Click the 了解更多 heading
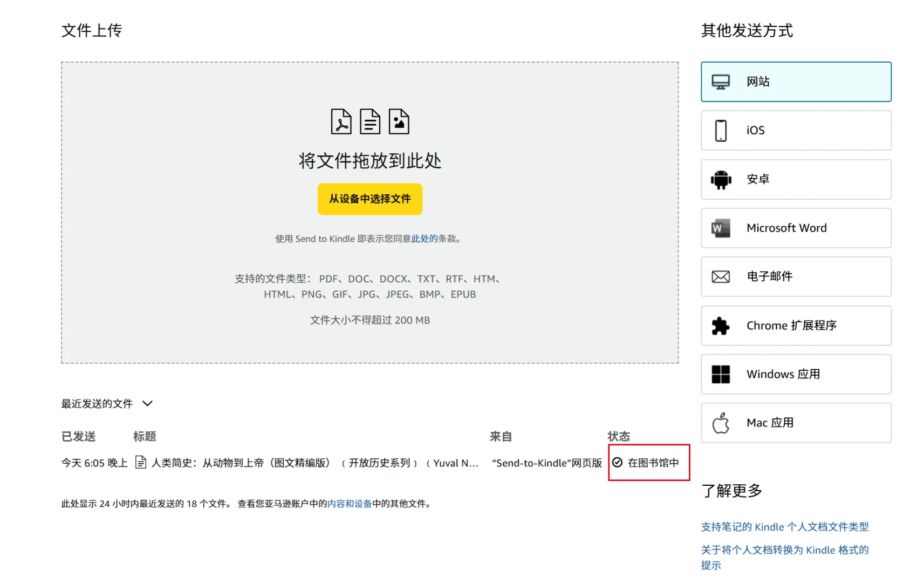 [731, 491]
